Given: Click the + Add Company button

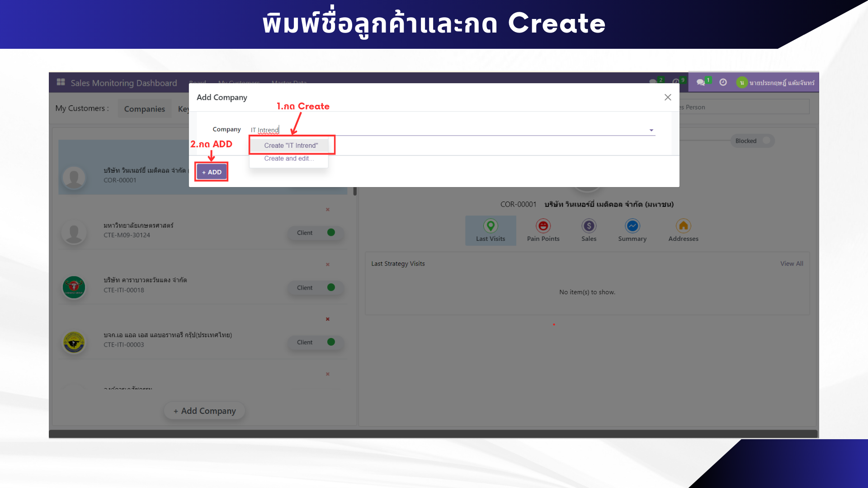Looking at the screenshot, I should click(204, 411).
